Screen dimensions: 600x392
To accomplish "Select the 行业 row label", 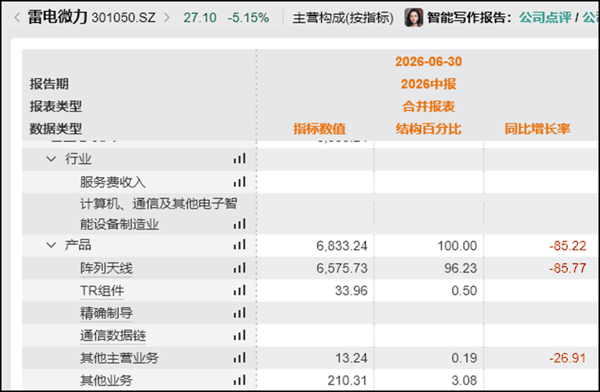I will [78, 158].
